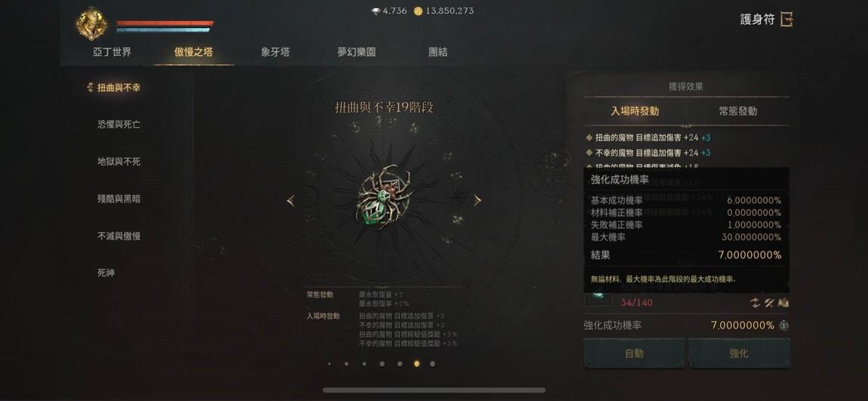Image resolution: width=868 pixels, height=401 pixels.
Task: Open the character portrait icon
Action: click(92, 24)
